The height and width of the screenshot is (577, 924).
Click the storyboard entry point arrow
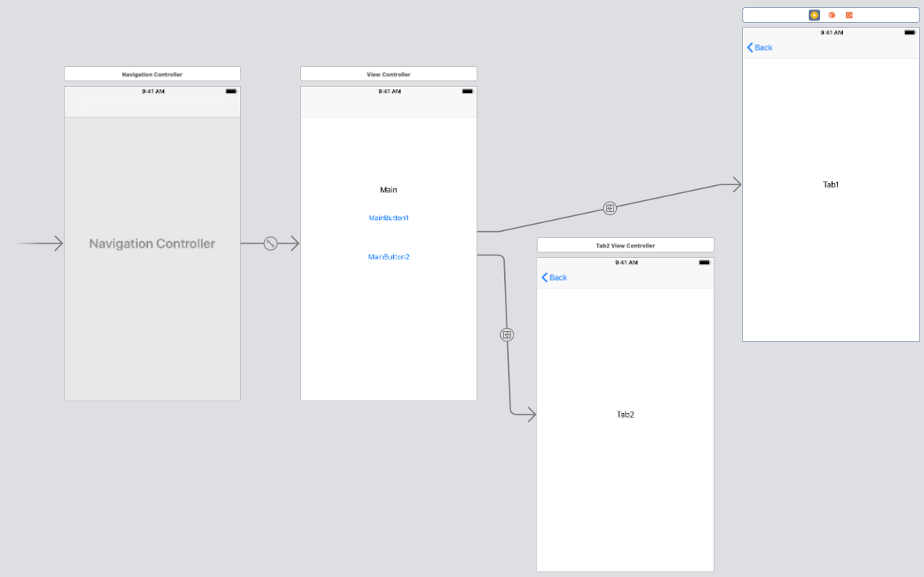(x=41, y=243)
